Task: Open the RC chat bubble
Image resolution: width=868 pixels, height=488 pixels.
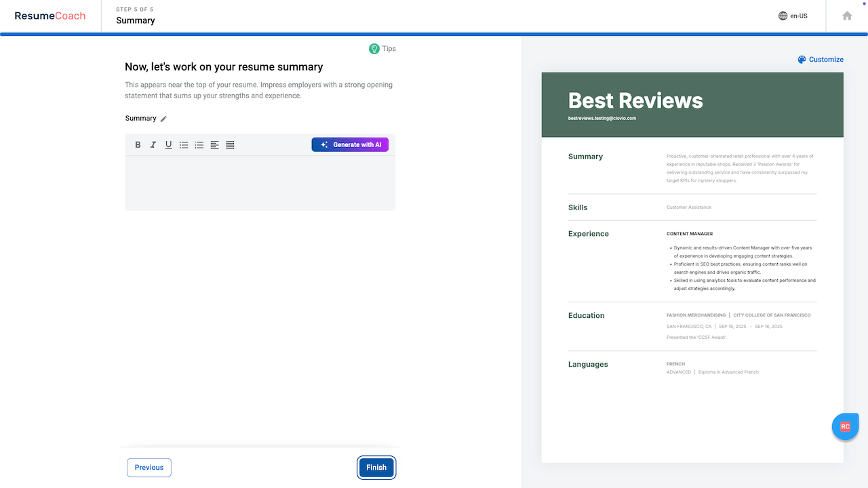Action: [x=845, y=426]
